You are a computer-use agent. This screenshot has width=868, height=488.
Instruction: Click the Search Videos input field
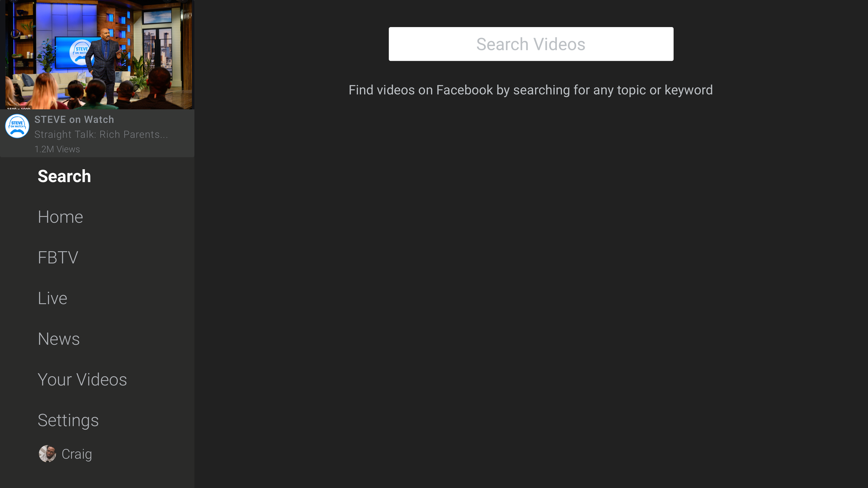coord(531,44)
